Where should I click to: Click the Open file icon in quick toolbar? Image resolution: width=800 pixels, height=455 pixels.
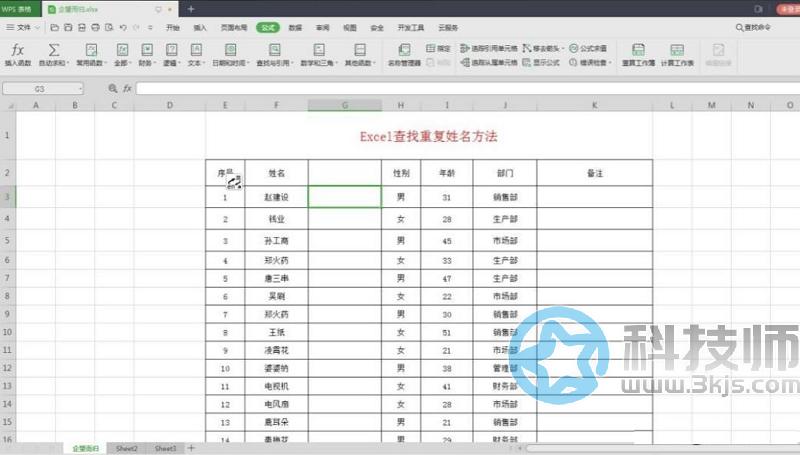tap(55, 28)
